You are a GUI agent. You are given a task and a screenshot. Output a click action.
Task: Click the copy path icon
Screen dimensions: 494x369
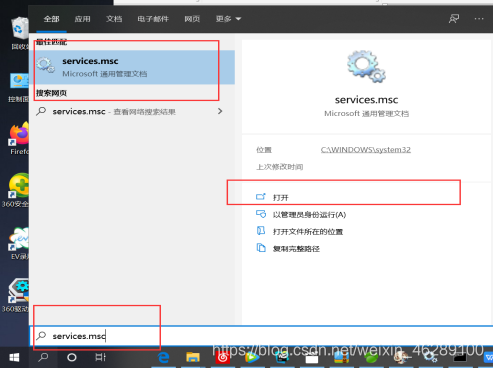tap(261, 248)
